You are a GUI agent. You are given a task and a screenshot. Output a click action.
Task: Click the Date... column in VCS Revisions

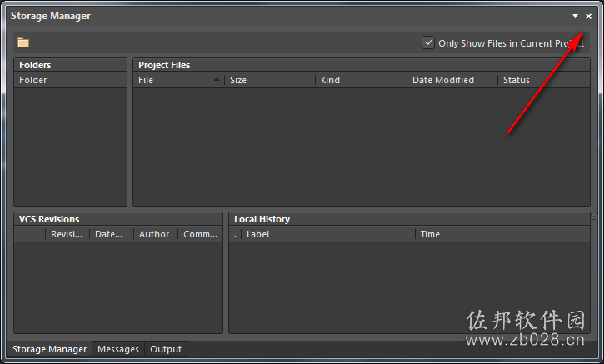pos(112,234)
